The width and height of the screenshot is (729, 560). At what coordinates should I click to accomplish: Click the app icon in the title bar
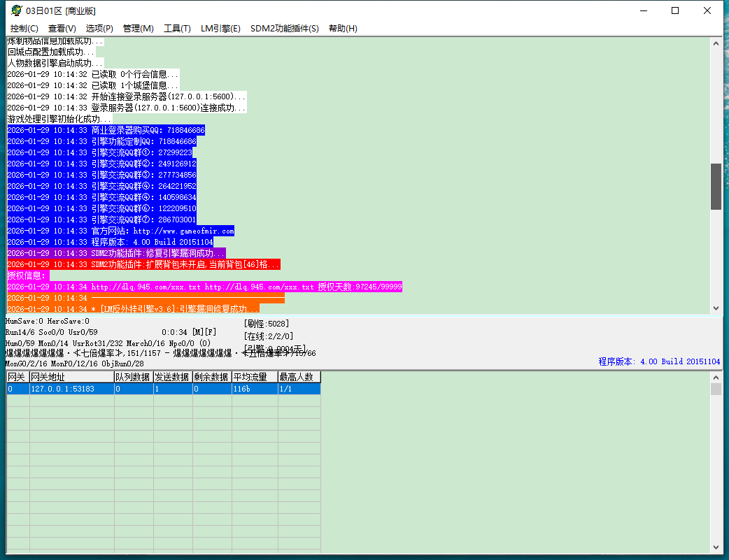coord(17,10)
